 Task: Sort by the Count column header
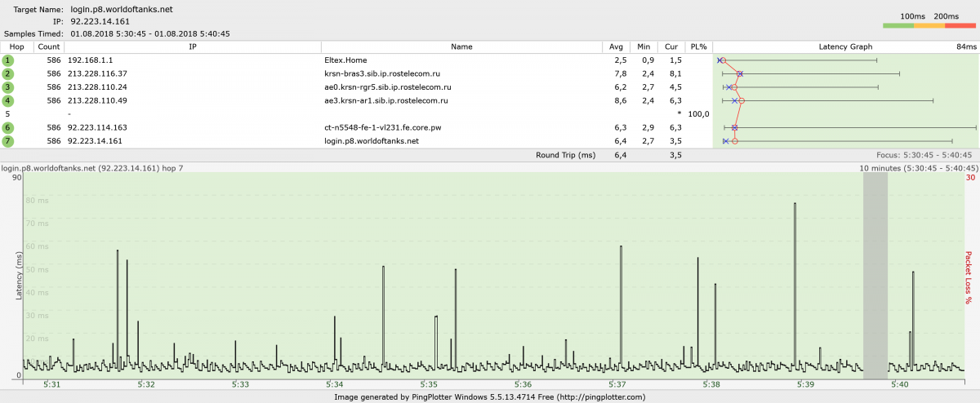48,47
